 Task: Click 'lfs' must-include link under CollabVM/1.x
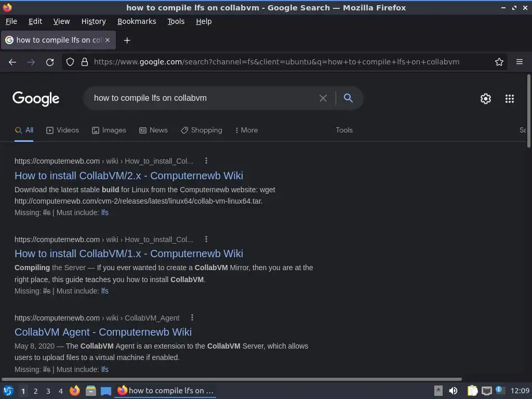click(105, 291)
